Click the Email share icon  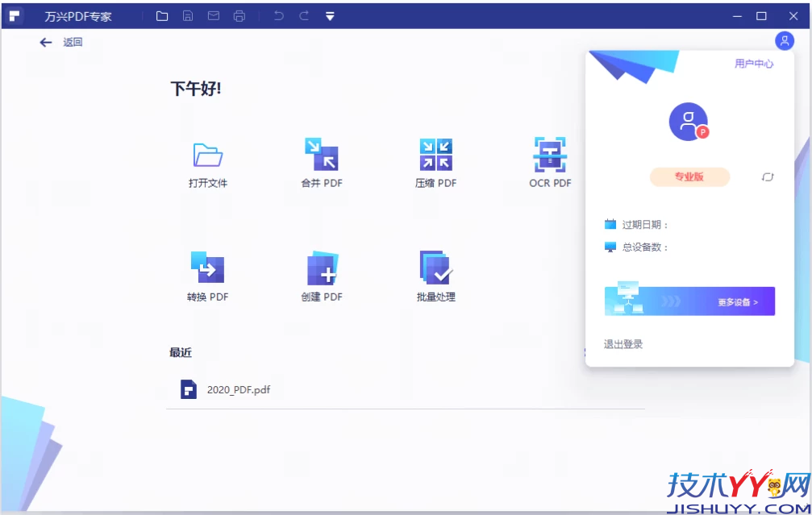[213, 15]
